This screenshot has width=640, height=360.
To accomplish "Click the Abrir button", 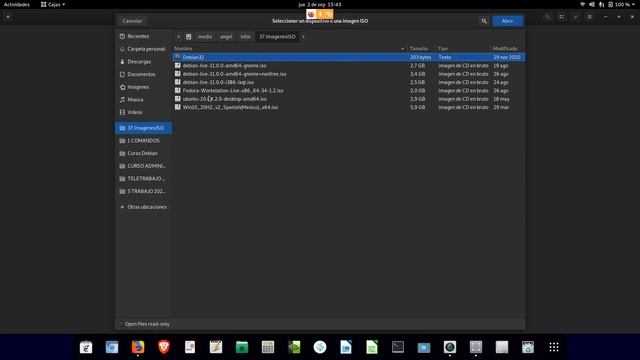I will click(x=507, y=21).
